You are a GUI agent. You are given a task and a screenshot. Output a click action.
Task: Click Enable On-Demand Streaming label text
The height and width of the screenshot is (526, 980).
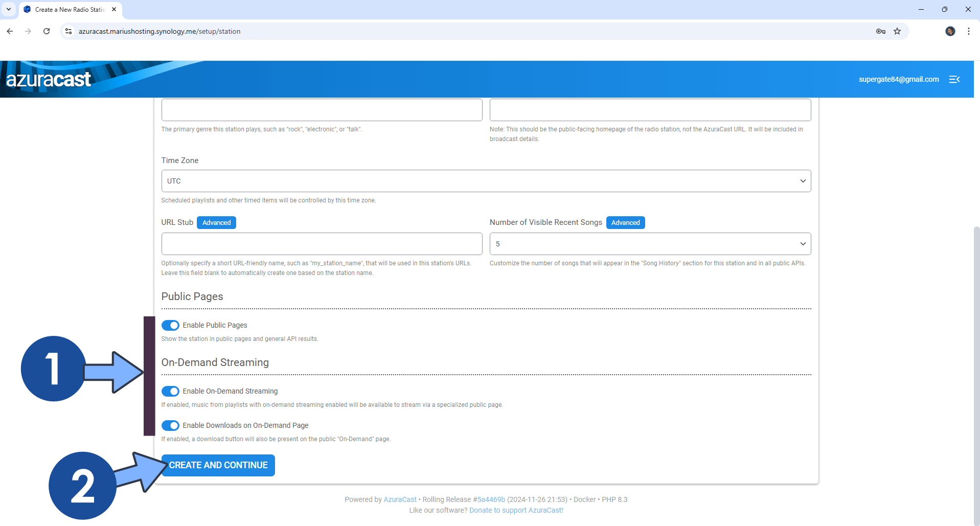230,391
